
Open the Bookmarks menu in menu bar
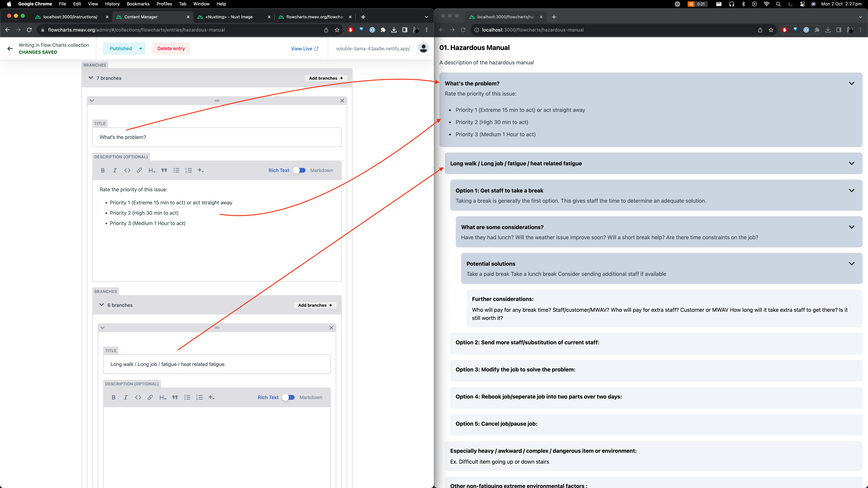pyautogui.click(x=138, y=4)
